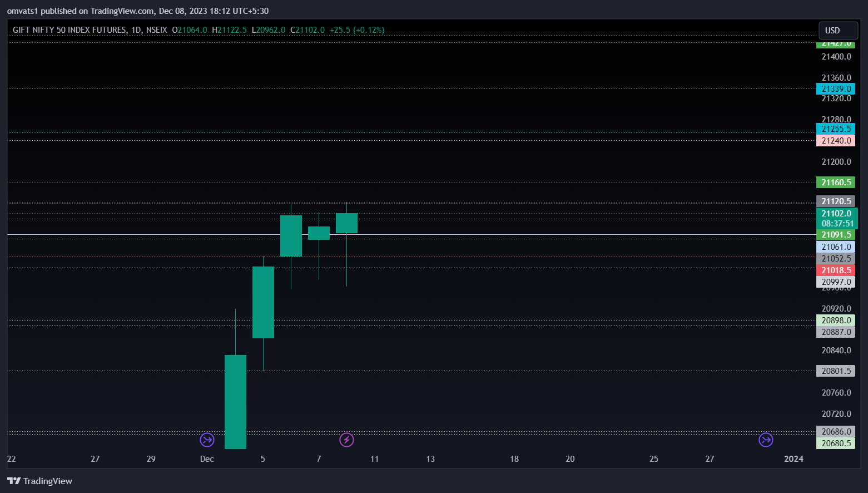
Task: Select the 21061.0 price label
Action: 836,247
